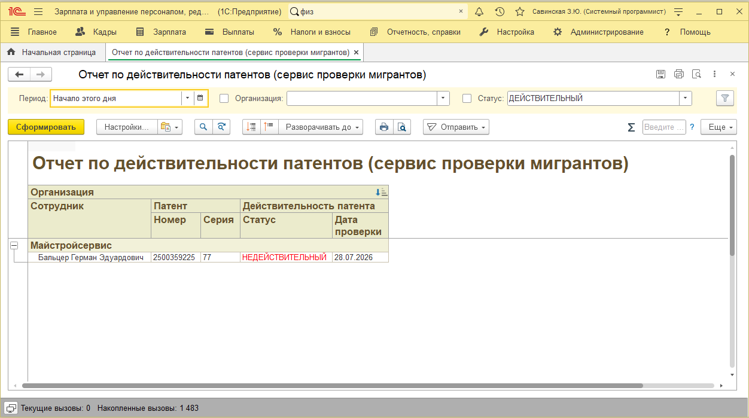
Task: Collapse the Майстройсервис group
Action: click(x=14, y=246)
